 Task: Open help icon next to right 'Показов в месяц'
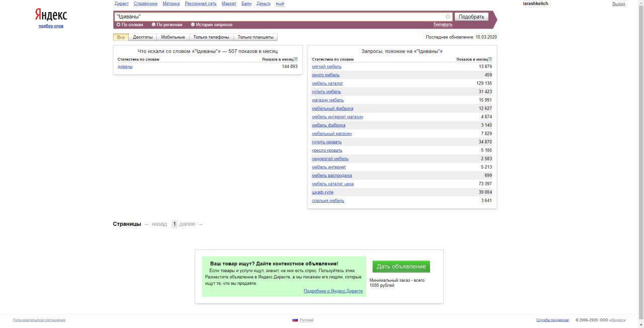[x=490, y=59]
